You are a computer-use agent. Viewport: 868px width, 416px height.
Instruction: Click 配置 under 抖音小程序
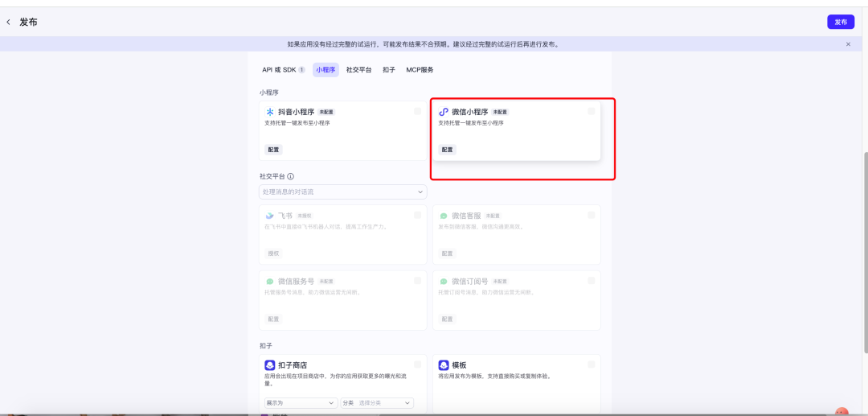pyautogui.click(x=273, y=150)
